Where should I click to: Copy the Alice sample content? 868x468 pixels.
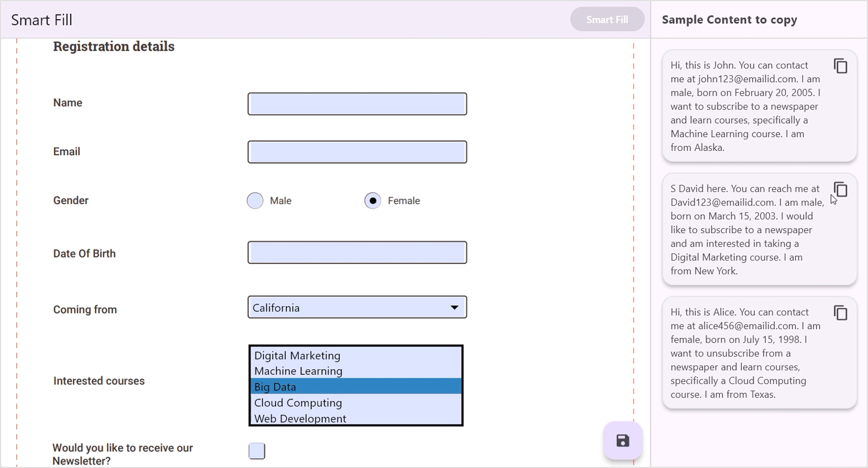pos(840,313)
